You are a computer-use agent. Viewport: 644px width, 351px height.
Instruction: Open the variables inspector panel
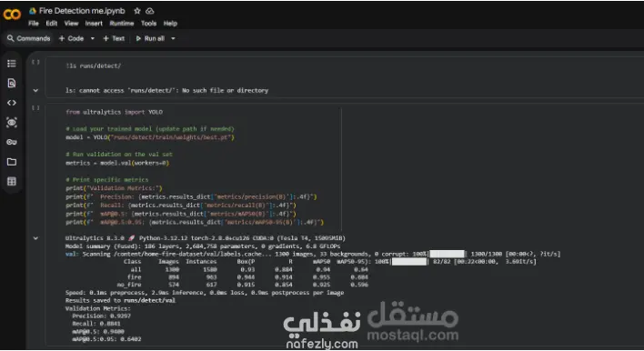coord(12,123)
